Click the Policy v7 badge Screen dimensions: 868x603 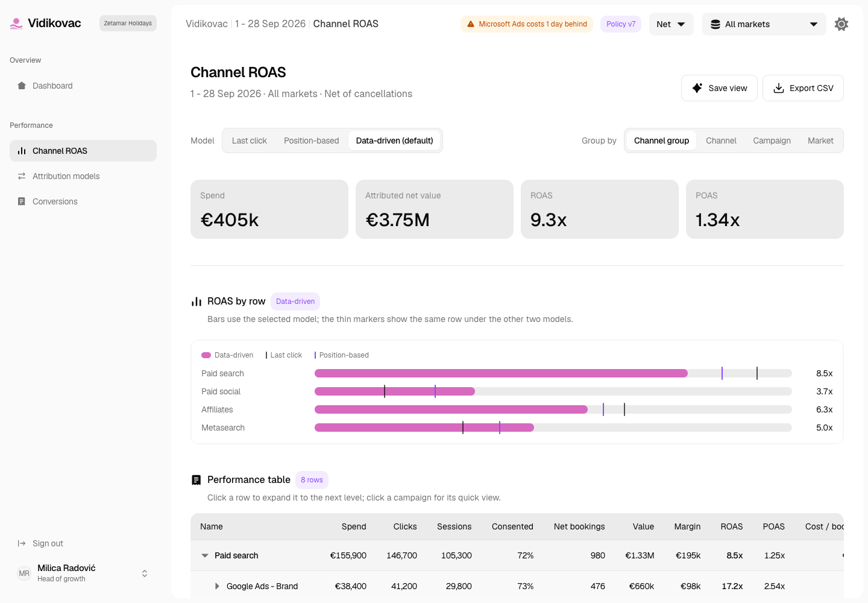click(x=621, y=24)
